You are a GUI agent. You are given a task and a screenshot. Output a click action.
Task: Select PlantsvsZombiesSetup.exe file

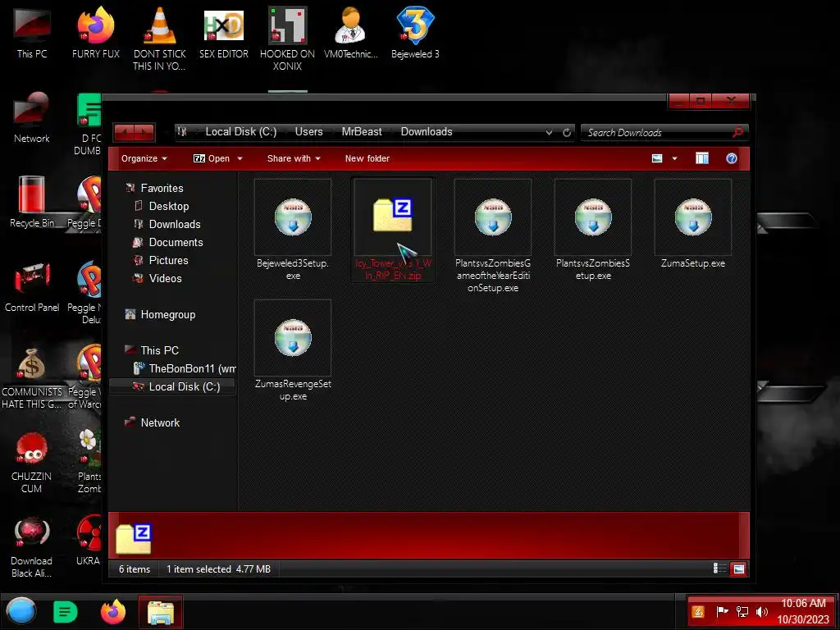[x=593, y=231]
